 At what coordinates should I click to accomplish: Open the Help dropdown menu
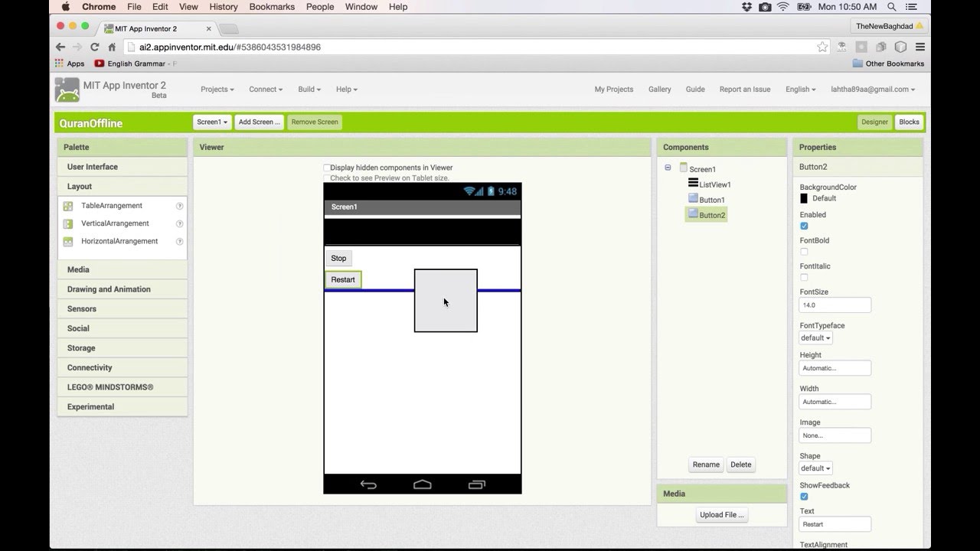click(x=347, y=90)
